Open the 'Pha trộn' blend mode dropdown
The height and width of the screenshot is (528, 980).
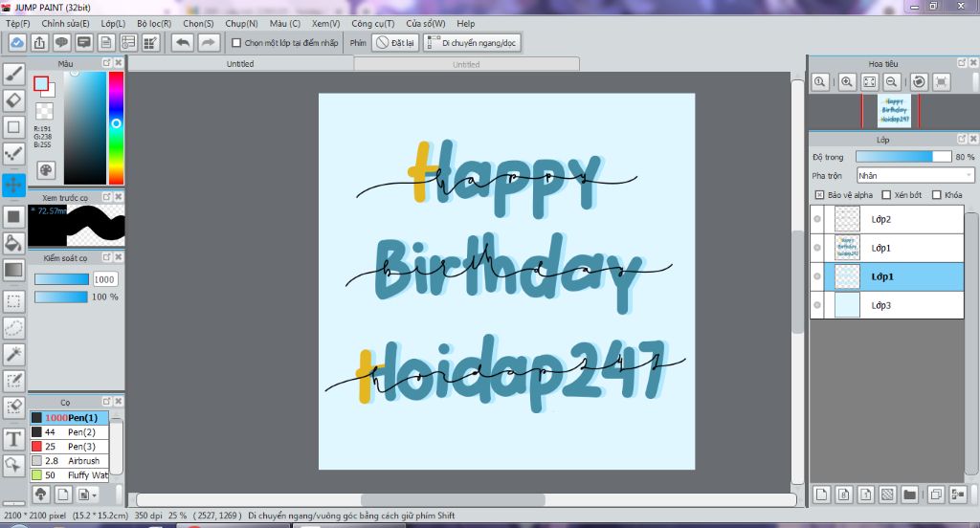click(x=916, y=176)
